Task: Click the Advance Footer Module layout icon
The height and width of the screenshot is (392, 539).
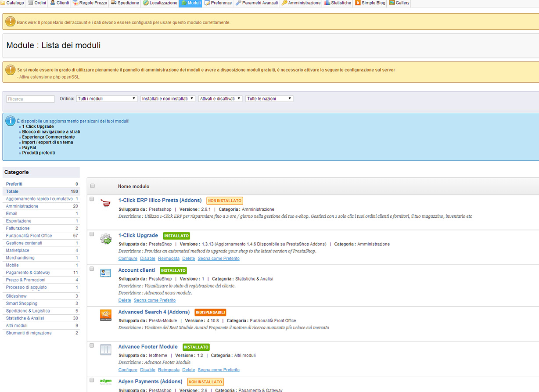Action: tap(105, 350)
